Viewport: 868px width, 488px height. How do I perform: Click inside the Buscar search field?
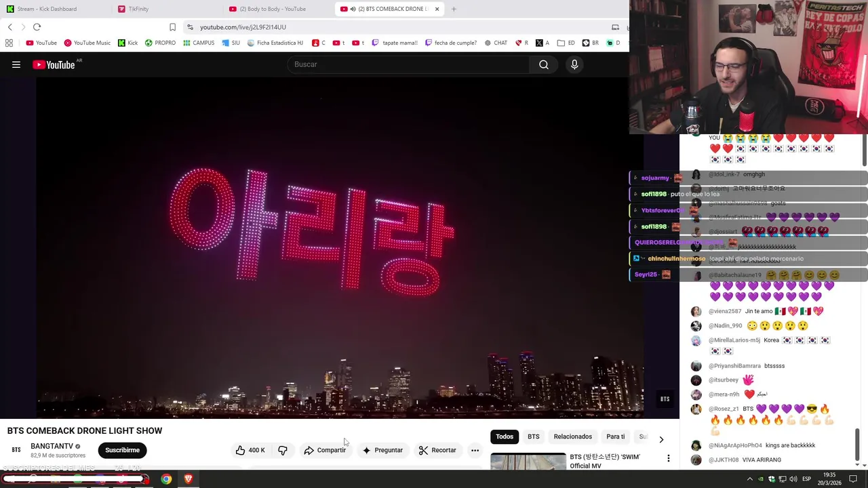pos(409,64)
